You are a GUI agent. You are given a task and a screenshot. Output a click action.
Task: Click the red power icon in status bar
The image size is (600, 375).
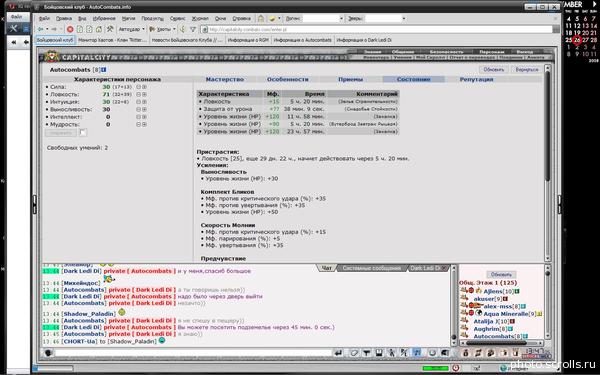tap(456, 368)
